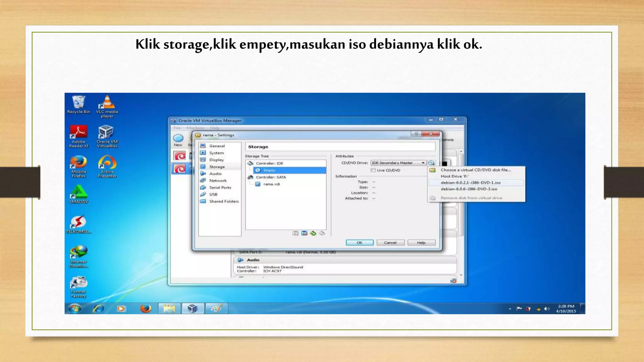Select Audio in the settings list
The height and width of the screenshot is (362, 644).
[x=219, y=173]
